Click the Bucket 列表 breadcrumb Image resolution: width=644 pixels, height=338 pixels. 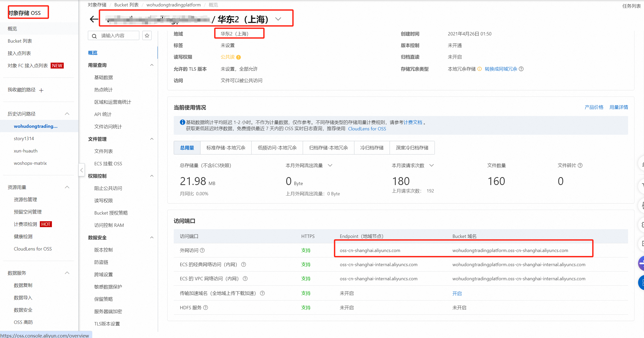click(x=126, y=5)
